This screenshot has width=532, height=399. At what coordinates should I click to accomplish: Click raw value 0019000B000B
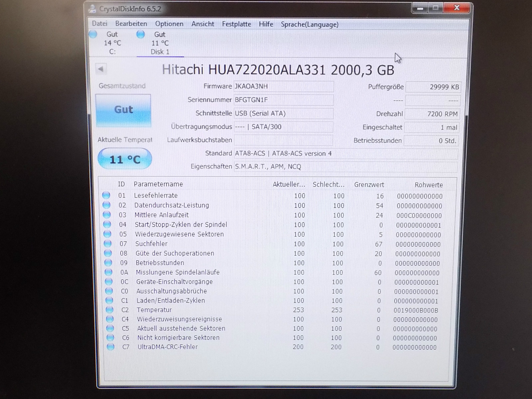click(416, 310)
